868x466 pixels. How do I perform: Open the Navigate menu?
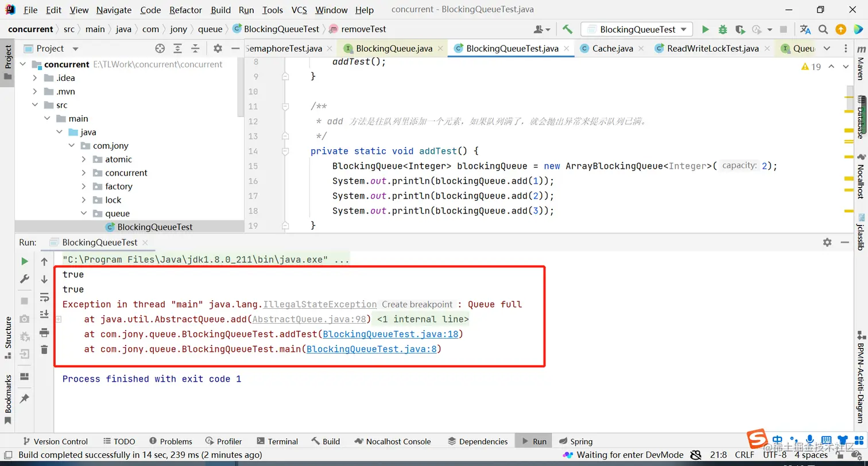tap(114, 10)
